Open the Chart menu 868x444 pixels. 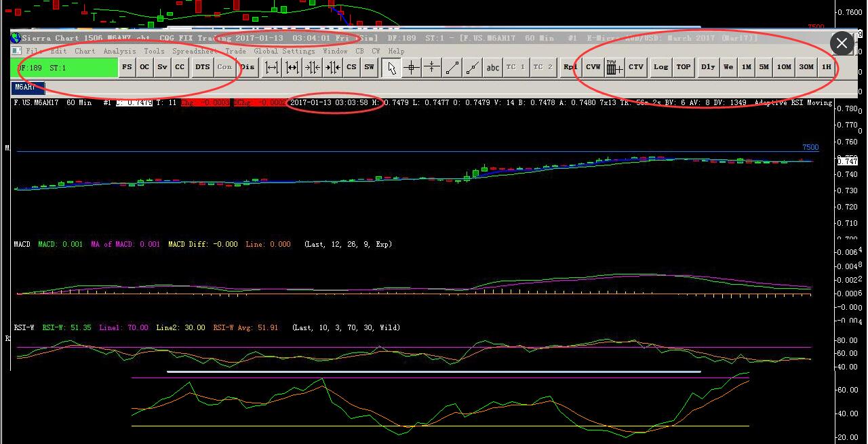point(85,51)
